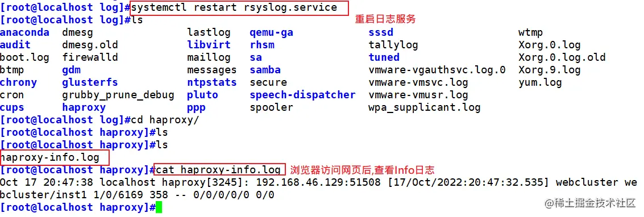Click the 'yum.log' file name
Screen dimensions: 644x217
coord(540,82)
